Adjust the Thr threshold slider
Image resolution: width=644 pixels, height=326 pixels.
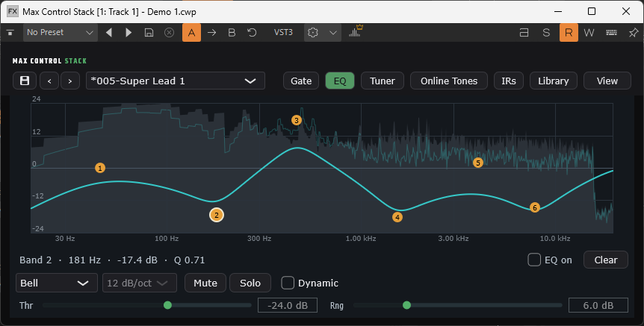[167, 305]
